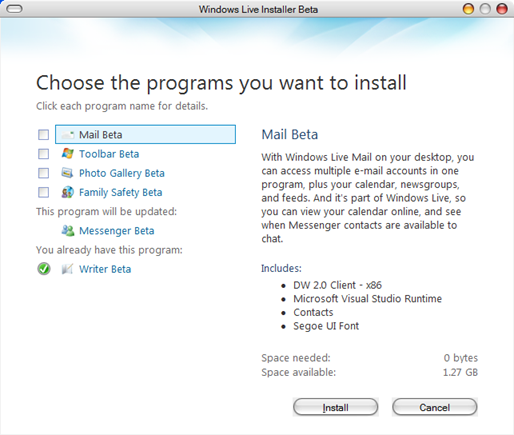Click the 'Space available:' label
The width and height of the screenshot is (514, 435).
[298, 372]
